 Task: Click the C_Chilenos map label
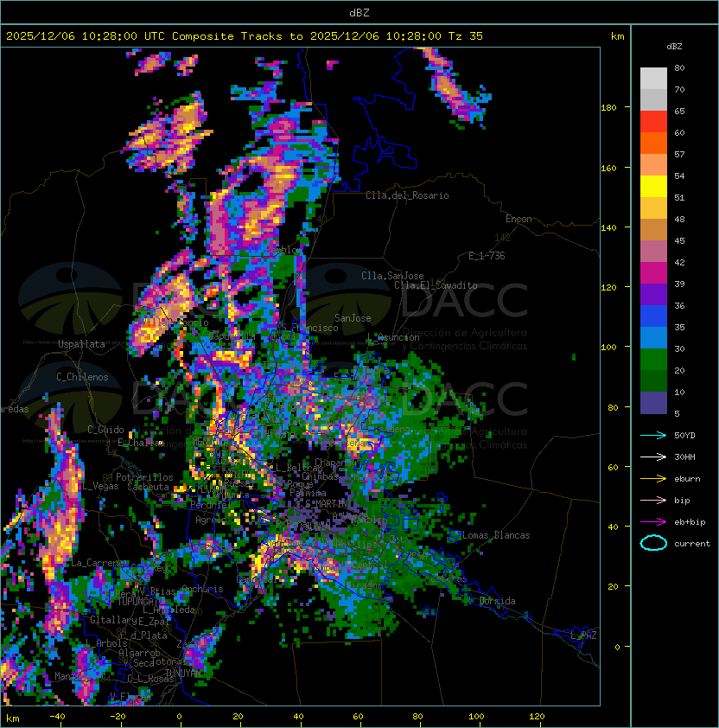click(82, 377)
